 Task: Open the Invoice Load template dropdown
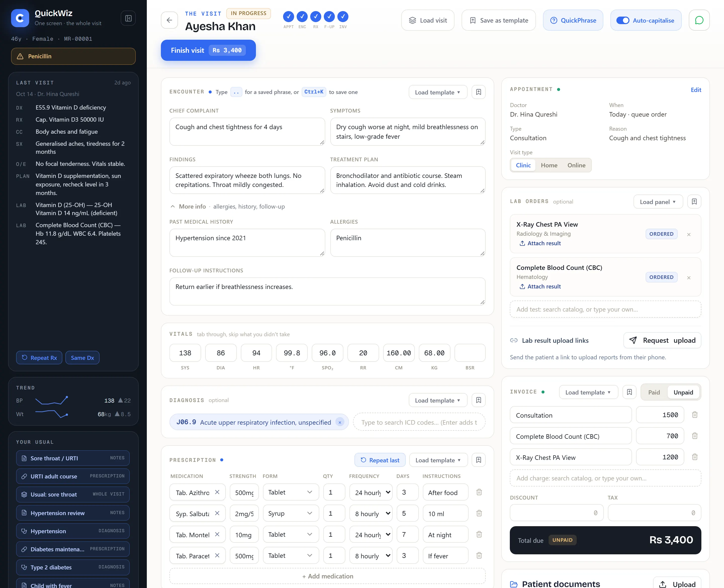[x=588, y=392]
